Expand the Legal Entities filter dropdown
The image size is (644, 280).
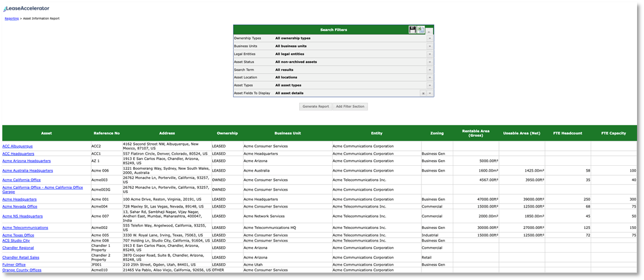430,54
